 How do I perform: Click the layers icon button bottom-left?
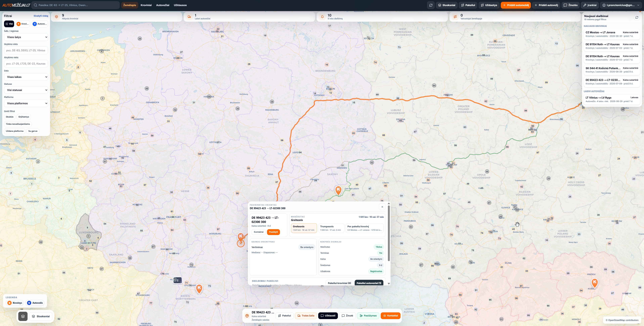23,316
